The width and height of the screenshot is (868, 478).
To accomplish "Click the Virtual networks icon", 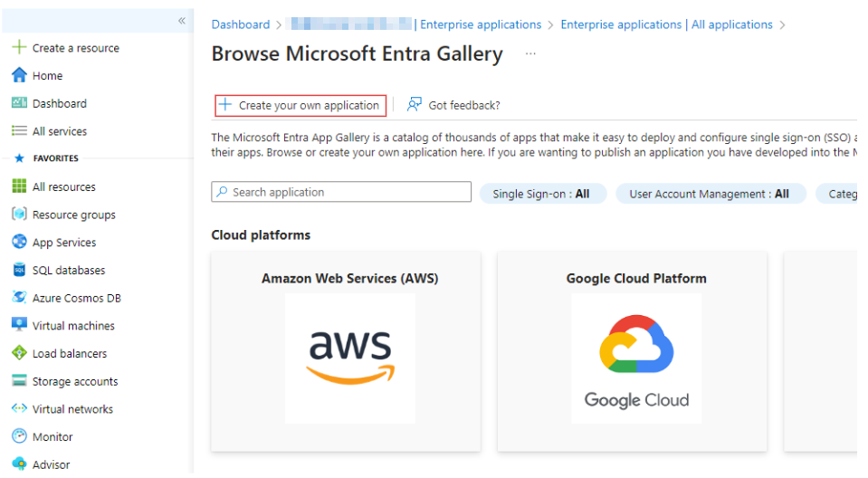I will pyautogui.click(x=19, y=409).
